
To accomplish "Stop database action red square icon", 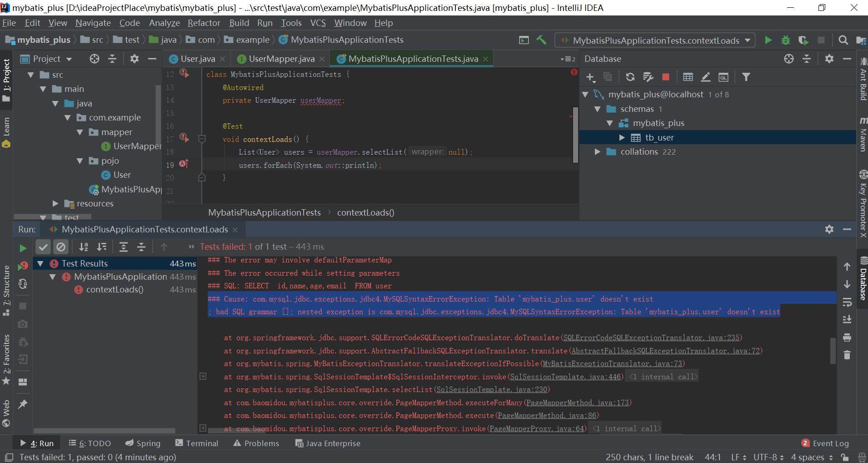I will click(x=666, y=77).
